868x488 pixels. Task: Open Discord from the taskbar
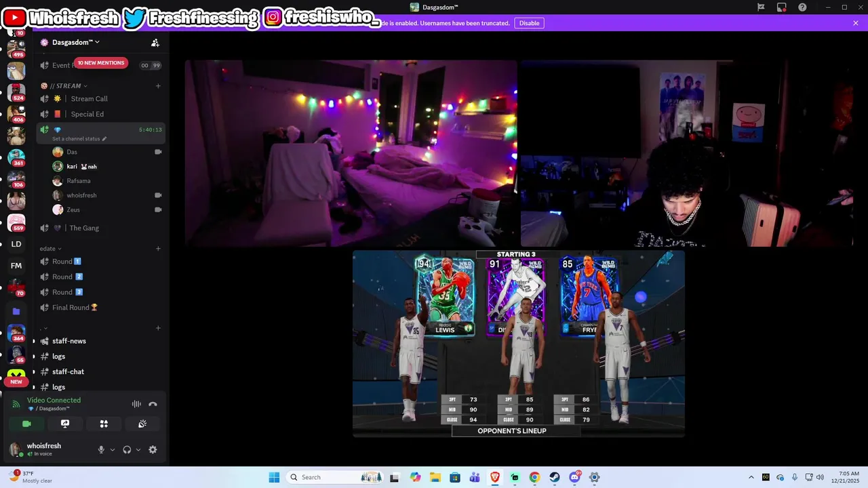point(575,477)
